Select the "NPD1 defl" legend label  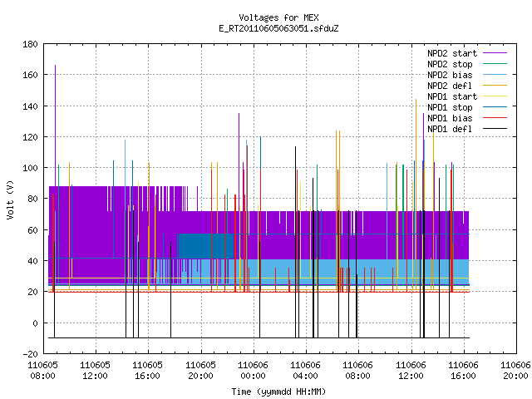[450, 130]
